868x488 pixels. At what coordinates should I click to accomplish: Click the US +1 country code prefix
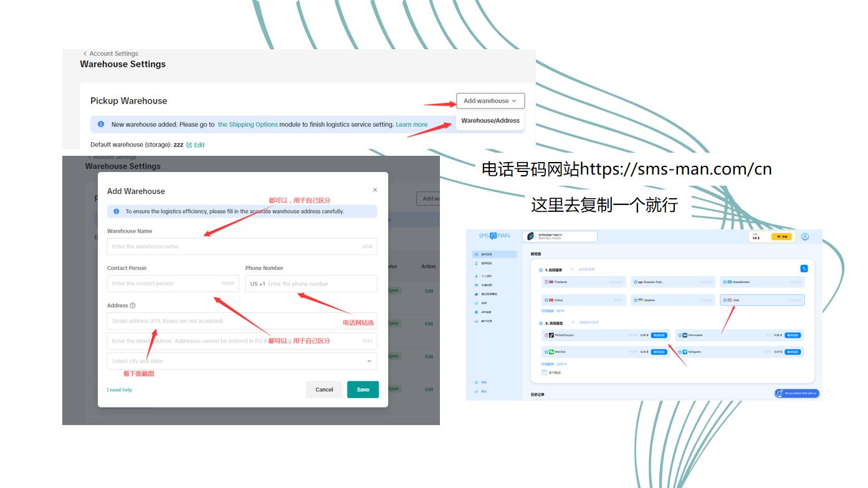[257, 284]
